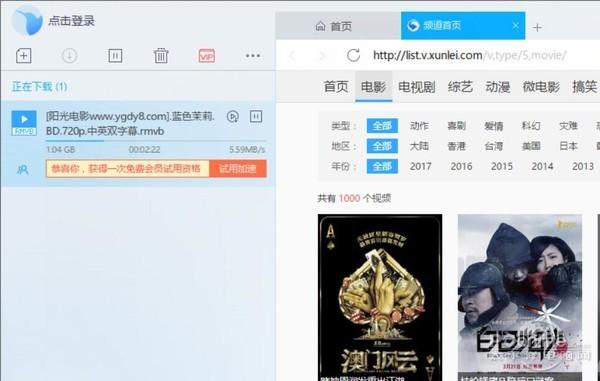This screenshot has height=381, width=600.
Task: Open the red VIP icon
Action: (207, 56)
